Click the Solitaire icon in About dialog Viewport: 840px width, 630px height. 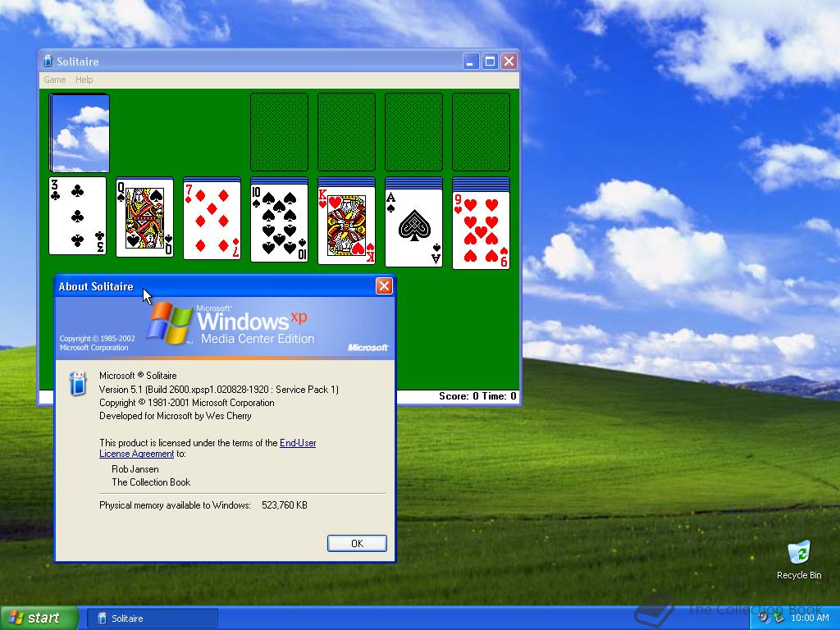(78, 384)
